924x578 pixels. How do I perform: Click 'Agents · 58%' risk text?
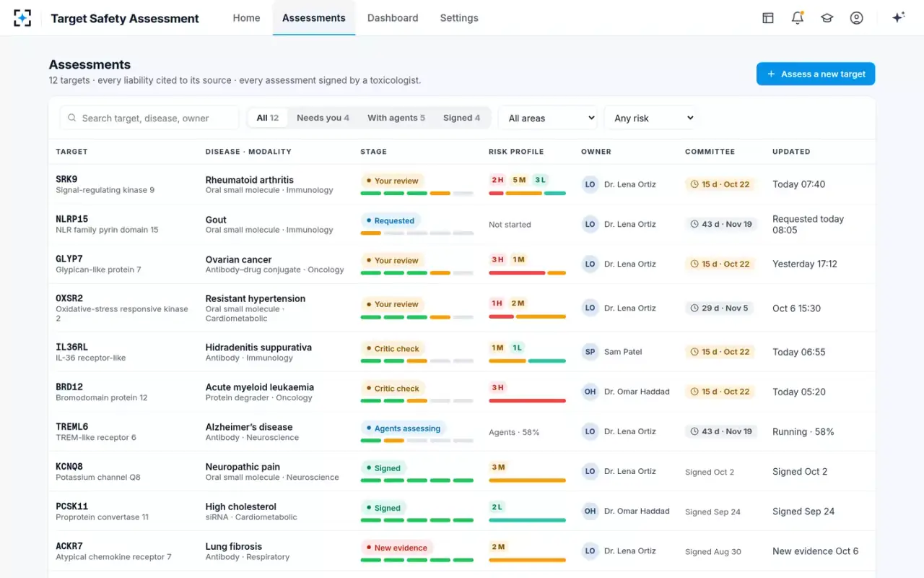pyautogui.click(x=514, y=432)
